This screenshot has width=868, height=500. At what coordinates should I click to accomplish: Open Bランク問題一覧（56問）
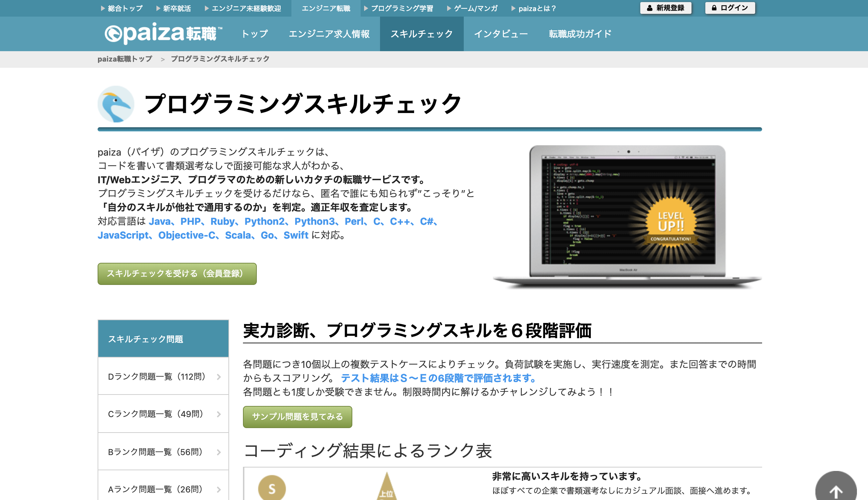[163, 452]
